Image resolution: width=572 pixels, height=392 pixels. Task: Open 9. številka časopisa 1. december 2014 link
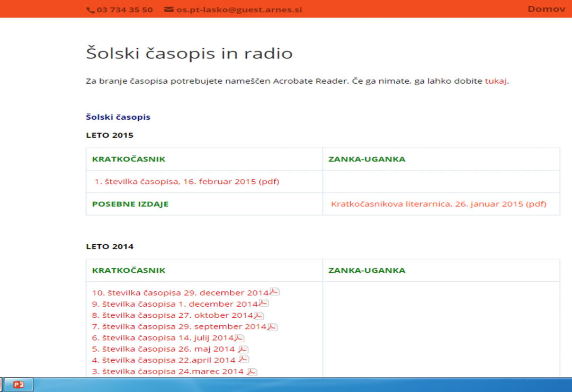point(175,304)
